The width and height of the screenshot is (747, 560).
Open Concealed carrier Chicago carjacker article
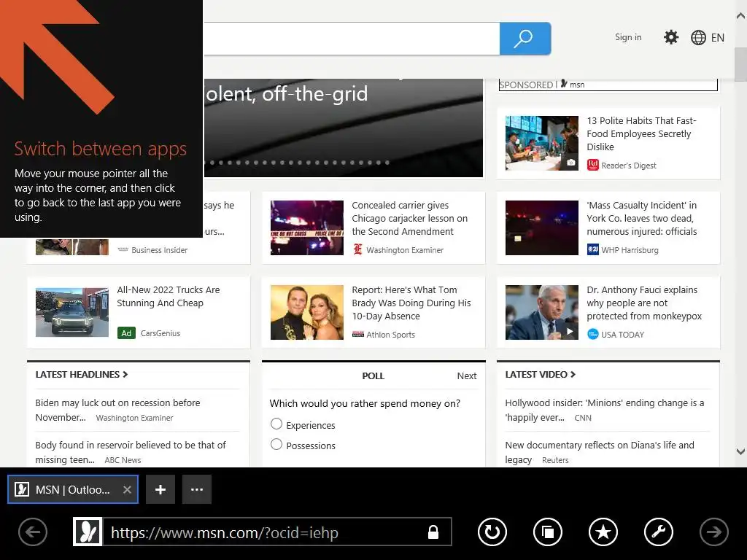pos(410,218)
